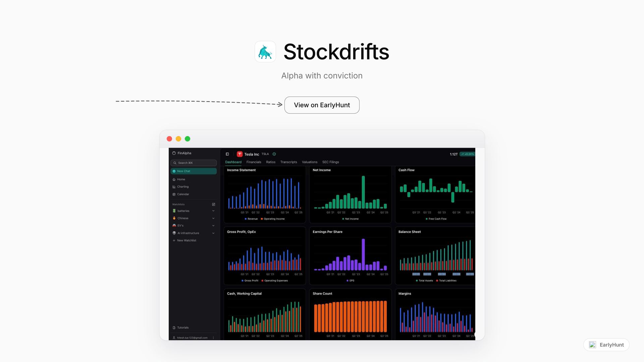Toggle the Gross Profit legend entry
This screenshot has width=644, height=362.
[x=250, y=281]
